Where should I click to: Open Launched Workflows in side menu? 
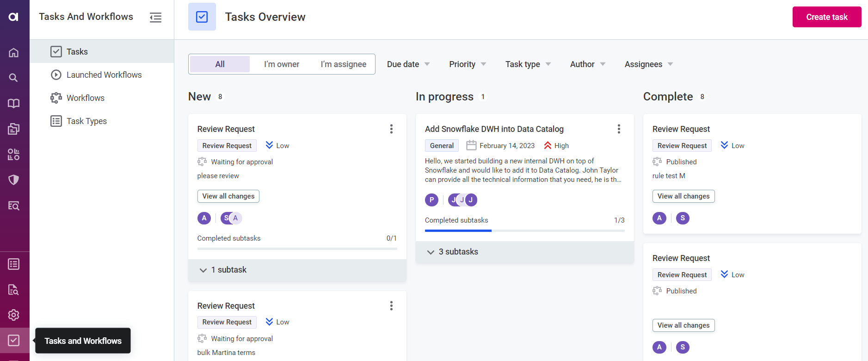point(104,75)
